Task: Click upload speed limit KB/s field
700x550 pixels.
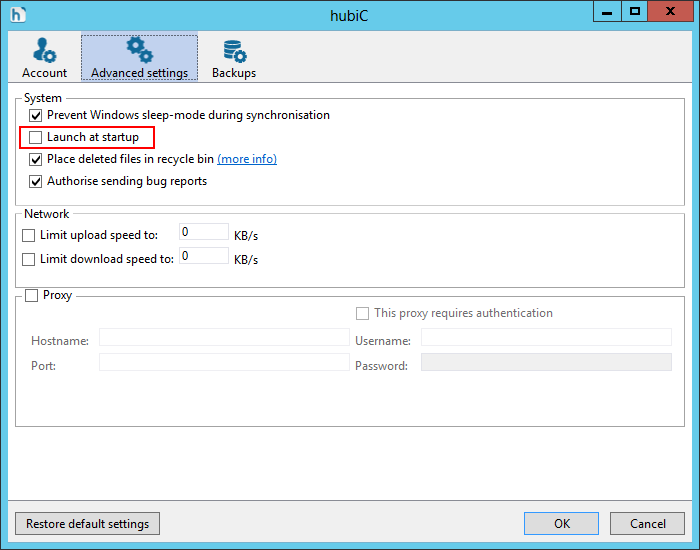Action: pyautogui.click(x=204, y=232)
